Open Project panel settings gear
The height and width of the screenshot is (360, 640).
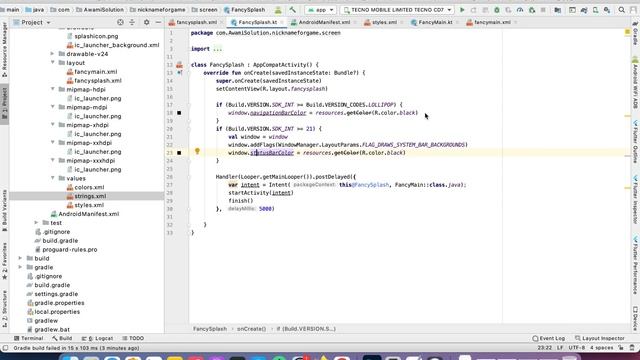click(x=147, y=22)
